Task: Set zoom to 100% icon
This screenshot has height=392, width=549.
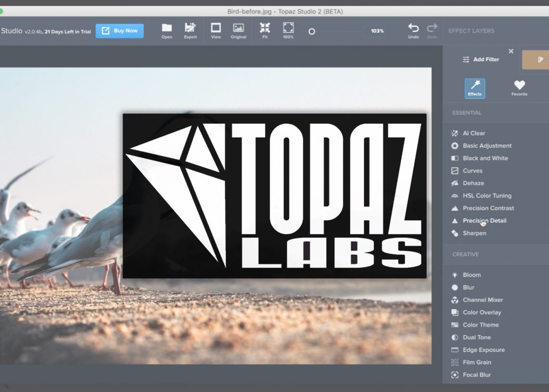Action: (288, 28)
